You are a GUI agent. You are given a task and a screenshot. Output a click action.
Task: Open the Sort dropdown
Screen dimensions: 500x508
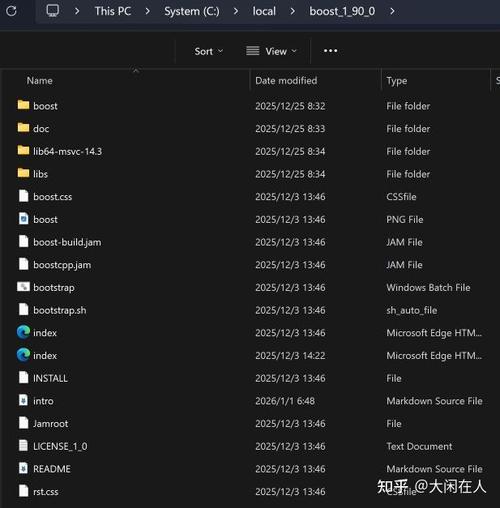coord(209,51)
